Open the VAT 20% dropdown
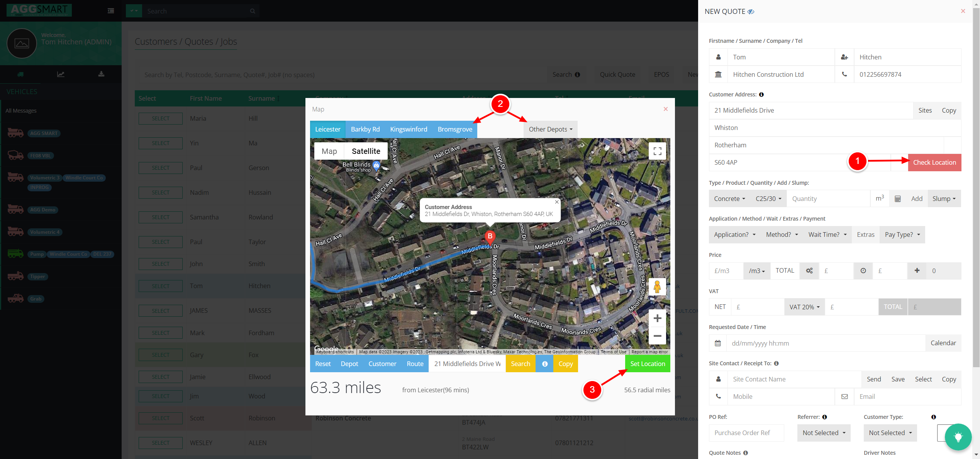 [804, 307]
